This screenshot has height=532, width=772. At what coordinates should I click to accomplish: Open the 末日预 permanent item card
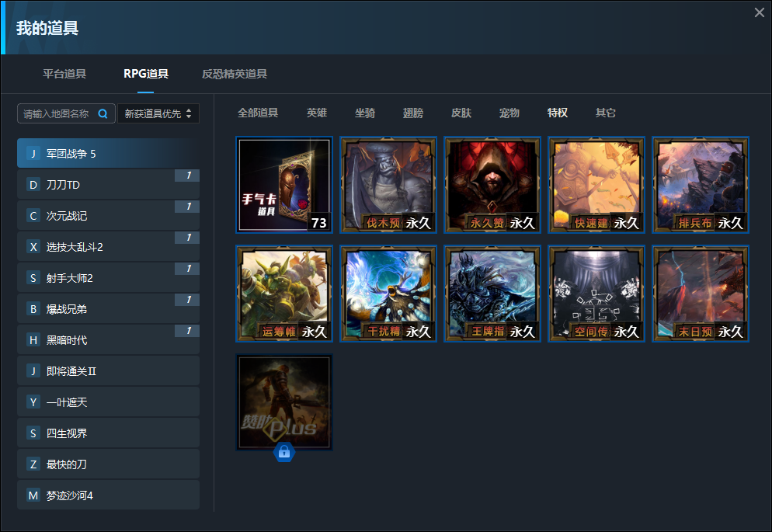pos(701,294)
